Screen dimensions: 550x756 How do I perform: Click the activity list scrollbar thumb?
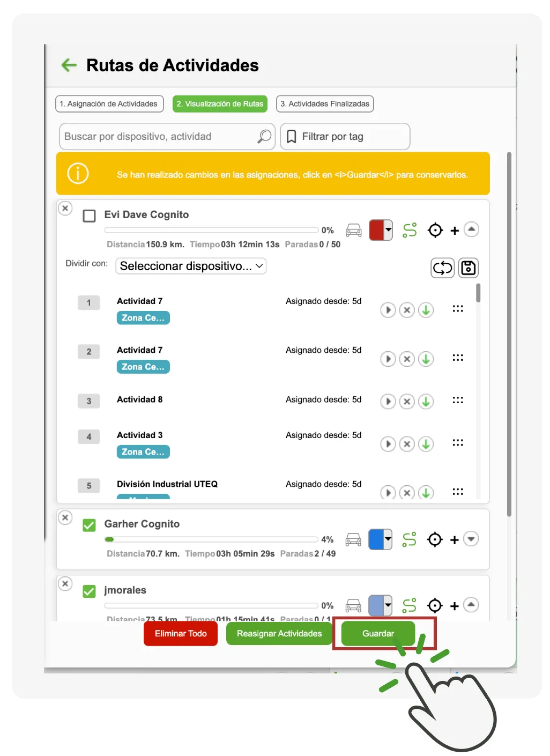478,293
